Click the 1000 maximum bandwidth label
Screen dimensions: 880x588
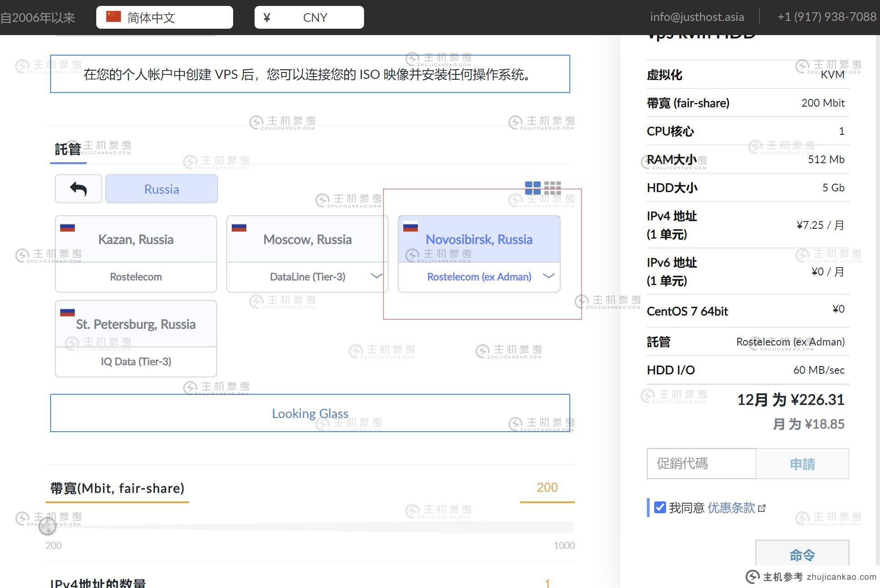tap(564, 545)
